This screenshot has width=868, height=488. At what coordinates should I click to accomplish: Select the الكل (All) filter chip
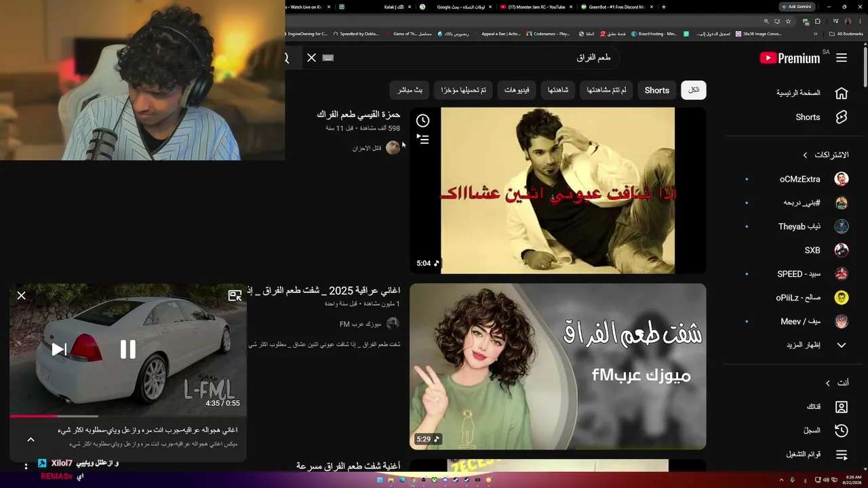[694, 90]
